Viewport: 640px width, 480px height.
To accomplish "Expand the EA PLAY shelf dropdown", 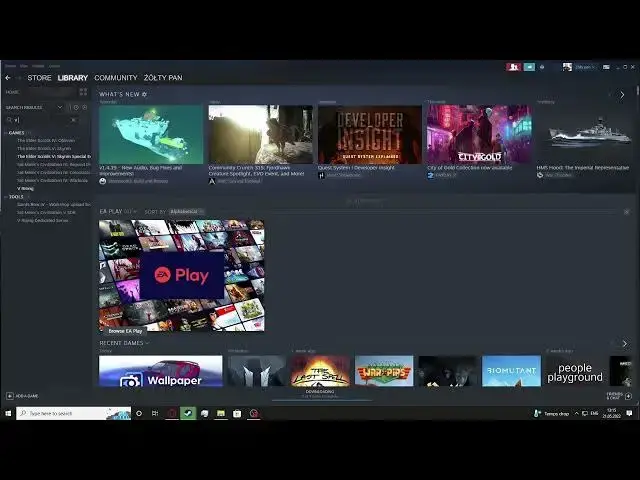I will pos(135,211).
